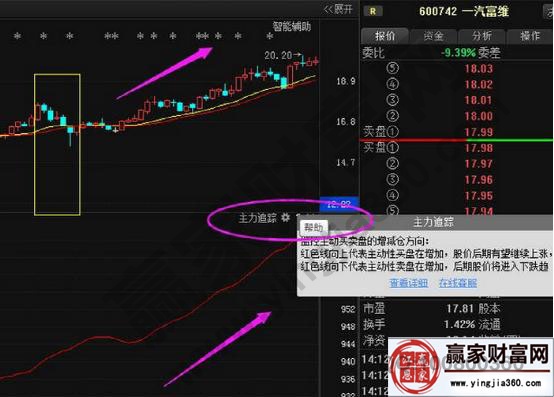Switch to the 分析 tab
The width and height of the screenshot is (554, 397).
click(x=482, y=36)
